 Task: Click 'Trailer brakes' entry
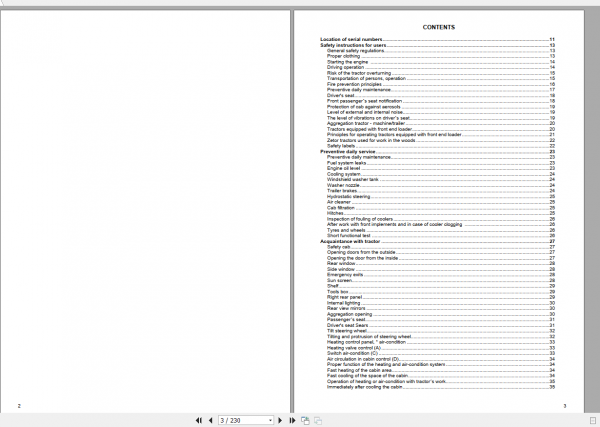342,191
